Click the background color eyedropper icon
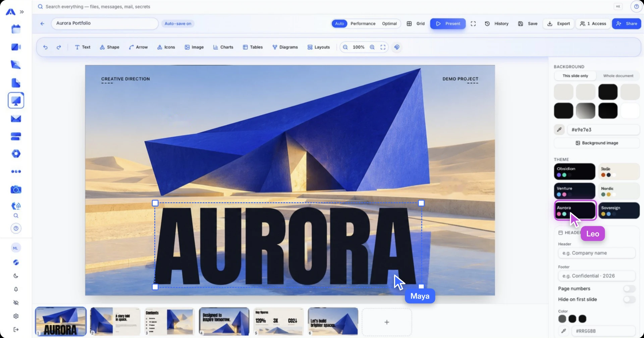644x338 pixels. (559, 129)
